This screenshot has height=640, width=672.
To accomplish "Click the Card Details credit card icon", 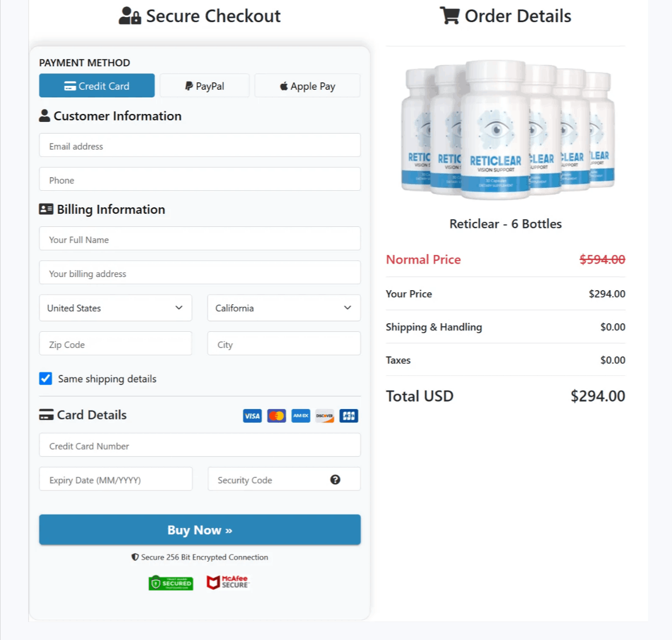I will (46, 415).
